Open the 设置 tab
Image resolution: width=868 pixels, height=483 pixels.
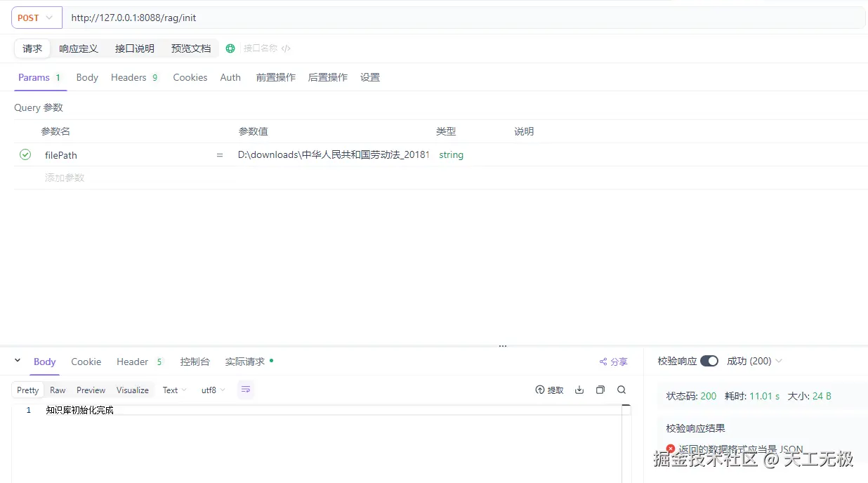coord(370,77)
